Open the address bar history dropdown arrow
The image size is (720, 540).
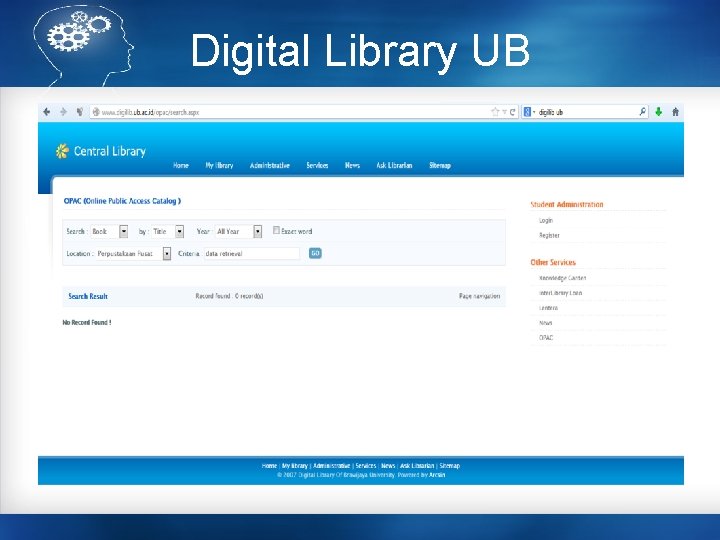[504, 112]
